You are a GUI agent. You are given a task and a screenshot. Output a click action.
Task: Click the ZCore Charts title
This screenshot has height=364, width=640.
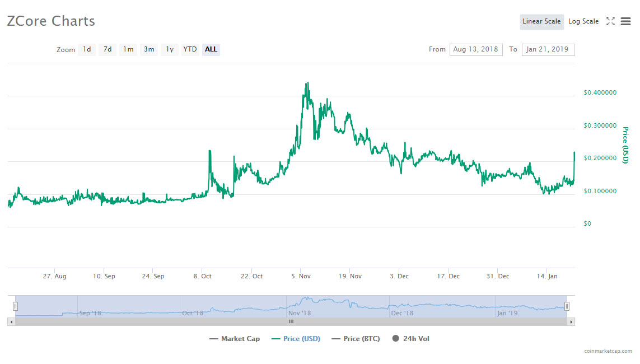(51, 21)
